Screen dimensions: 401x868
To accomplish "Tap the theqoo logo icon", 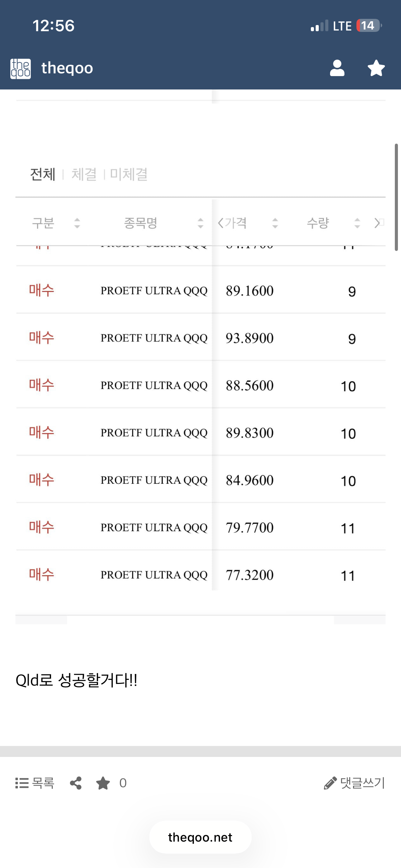I will (21, 69).
